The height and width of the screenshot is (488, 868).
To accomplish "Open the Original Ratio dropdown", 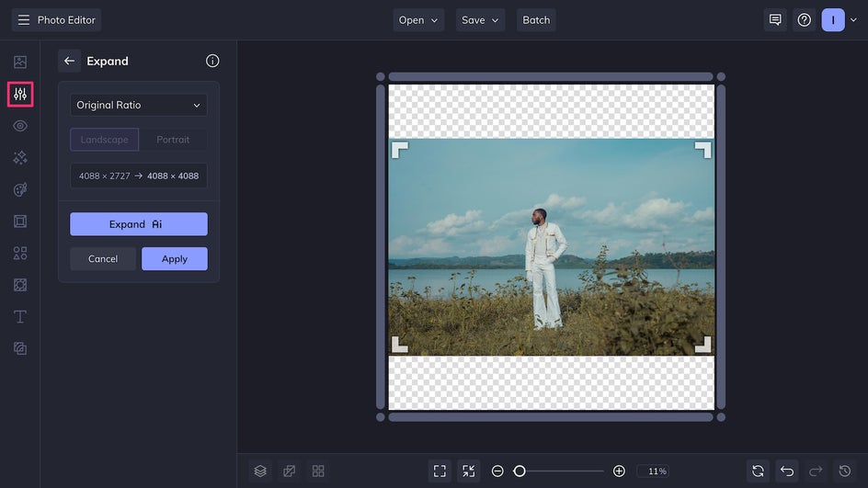I will click(x=139, y=106).
